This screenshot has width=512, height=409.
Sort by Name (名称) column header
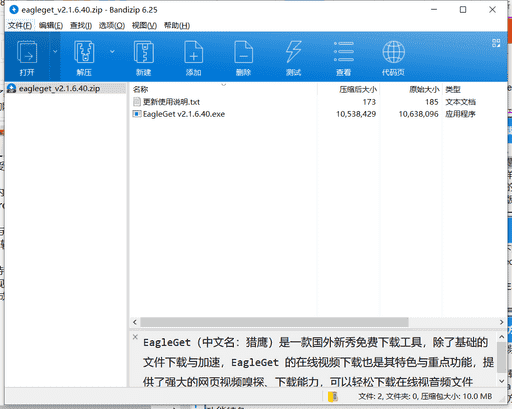pos(140,89)
